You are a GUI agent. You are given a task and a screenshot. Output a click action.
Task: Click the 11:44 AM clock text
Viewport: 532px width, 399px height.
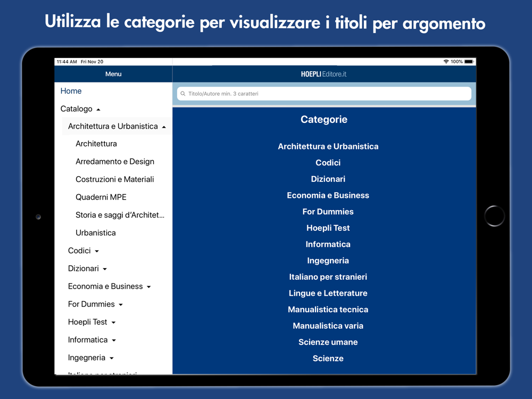coord(67,61)
